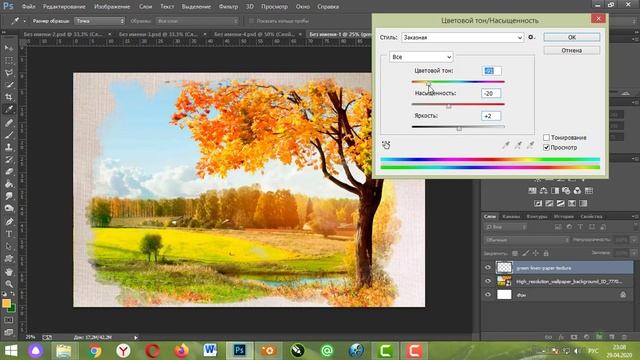Open the layer kind filter dropdown (Вид)
Viewport: 640px width, 360px height.
click(x=505, y=227)
